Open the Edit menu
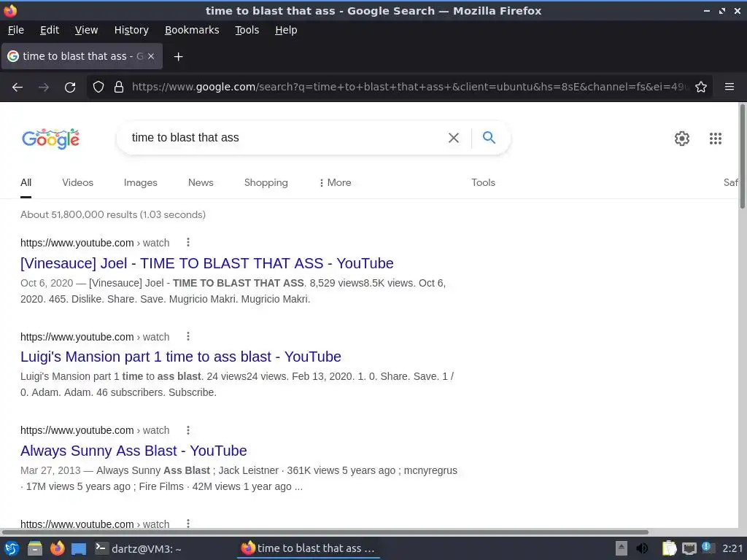This screenshot has height=560, width=747. coord(50,30)
